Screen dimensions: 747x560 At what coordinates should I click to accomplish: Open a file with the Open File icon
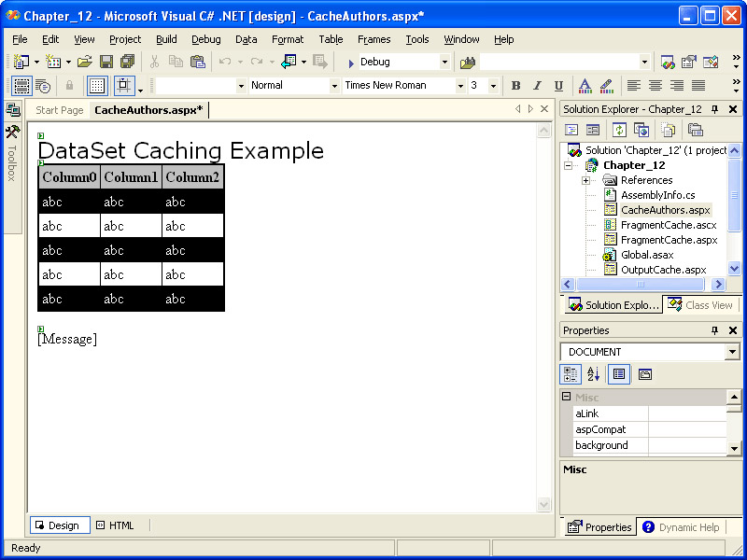[84, 62]
